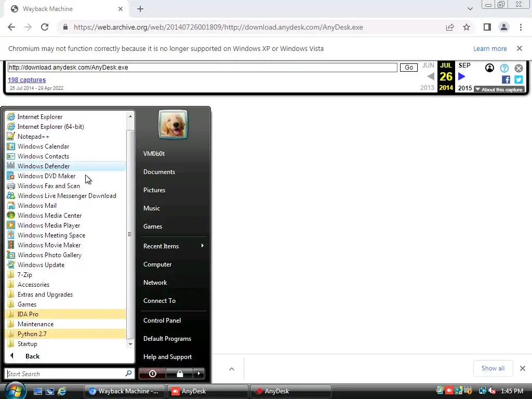This screenshot has width=532, height=399.
Task: Expand Recent Items submenu
Action: pyautogui.click(x=173, y=246)
